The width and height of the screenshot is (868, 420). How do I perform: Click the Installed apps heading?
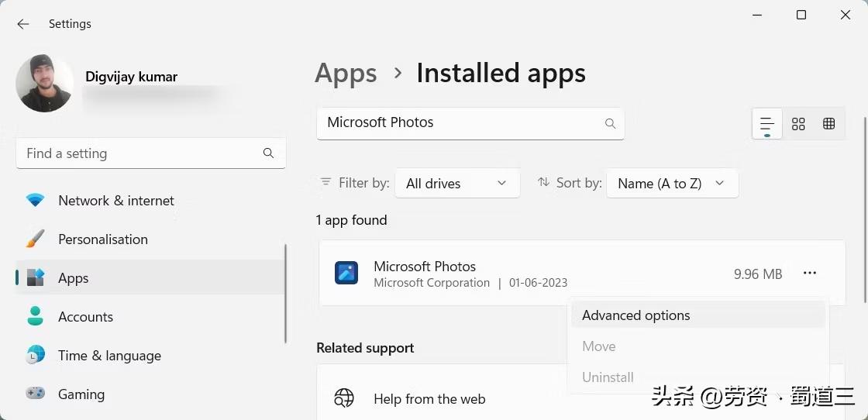501,73
